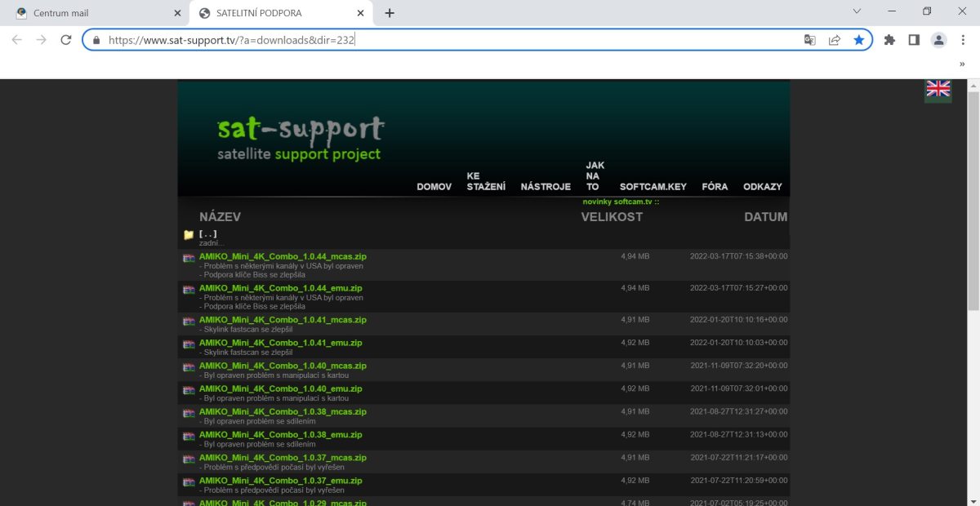Screen dimensions: 980x506
Task: Click file icon beside 1.0.37_emu.zip
Action: [189, 482]
